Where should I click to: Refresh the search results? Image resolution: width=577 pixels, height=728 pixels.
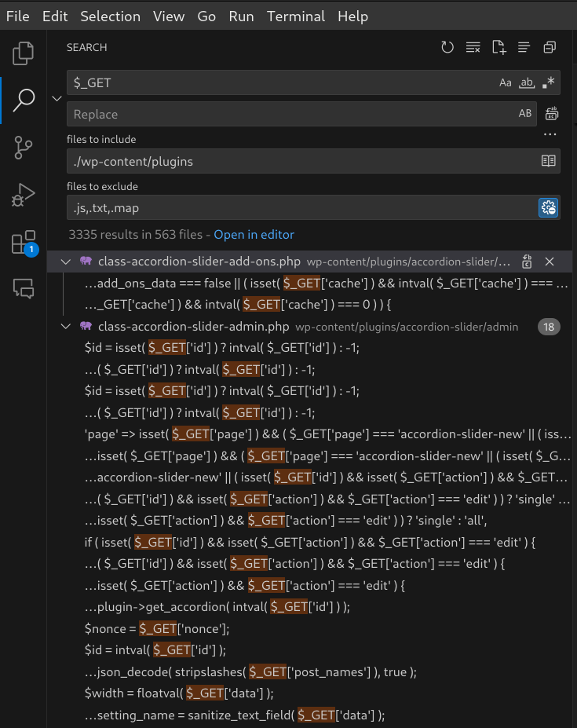pyautogui.click(x=447, y=48)
